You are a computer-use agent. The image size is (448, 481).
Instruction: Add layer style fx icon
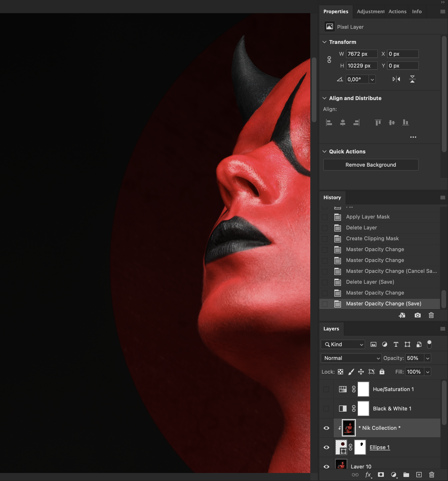pyautogui.click(x=369, y=475)
